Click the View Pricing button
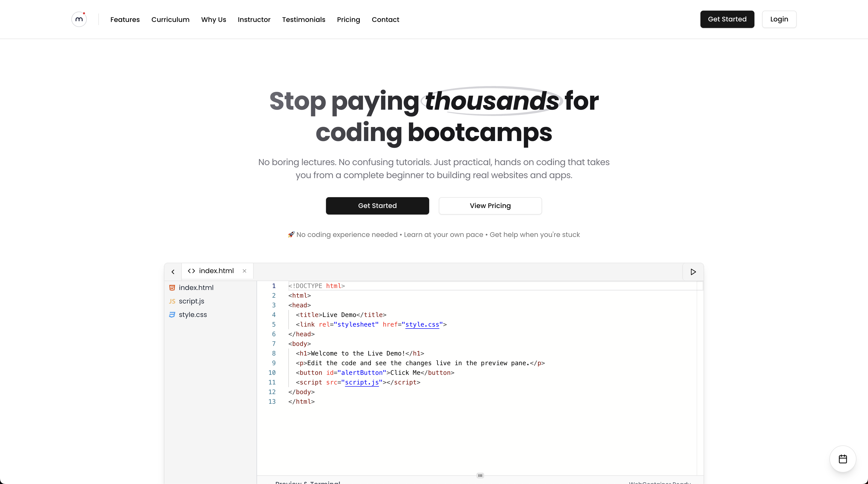Image resolution: width=868 pixels, height=484 pixels. tap(490, 206)
